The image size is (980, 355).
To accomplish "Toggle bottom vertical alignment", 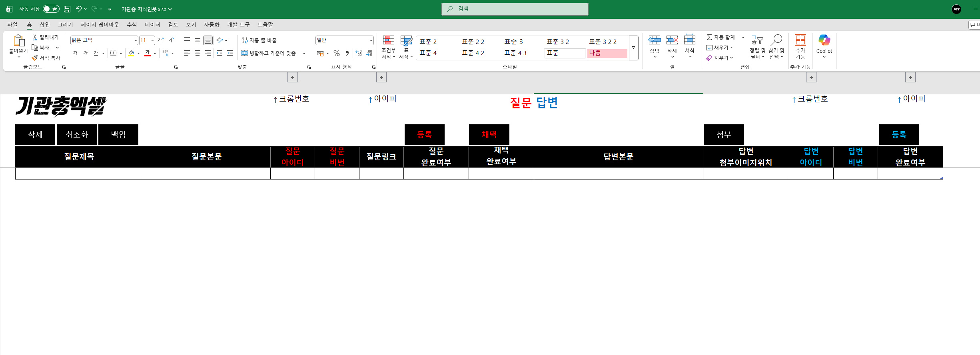I will (208, 40).
